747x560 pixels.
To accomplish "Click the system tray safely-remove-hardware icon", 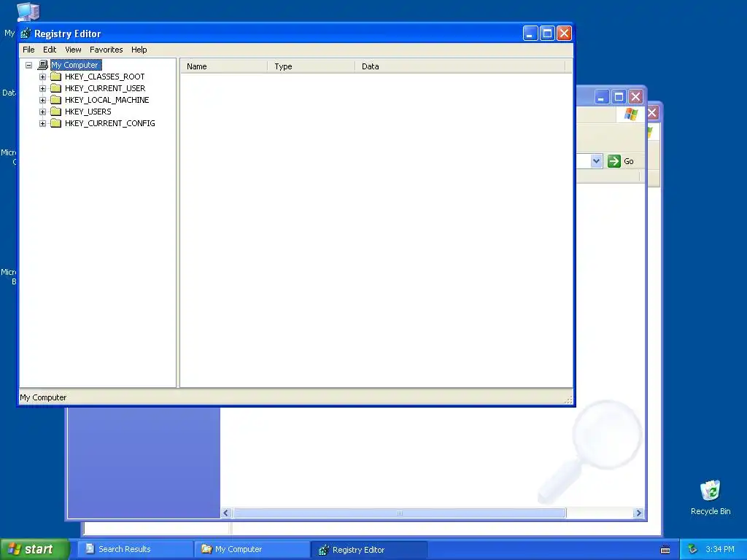I will click(693, 550).
